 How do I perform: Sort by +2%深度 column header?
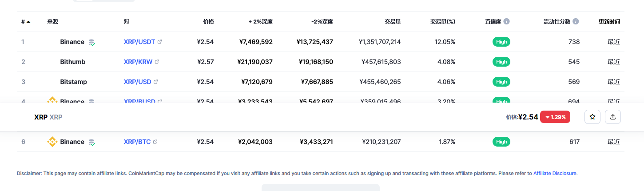coord(260,21)
